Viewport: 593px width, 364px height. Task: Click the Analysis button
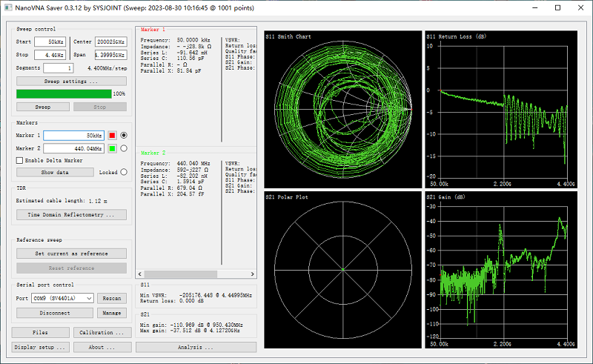(196, 346)
